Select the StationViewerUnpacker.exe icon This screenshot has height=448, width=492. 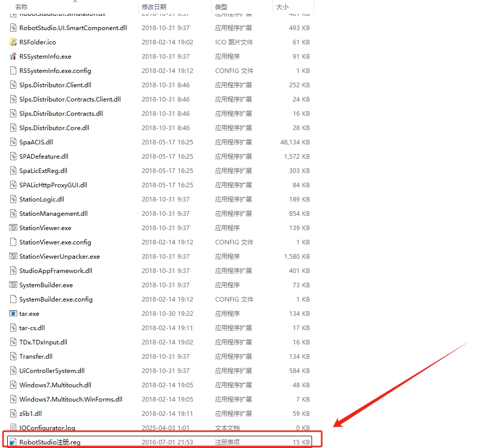pos(13,256)
